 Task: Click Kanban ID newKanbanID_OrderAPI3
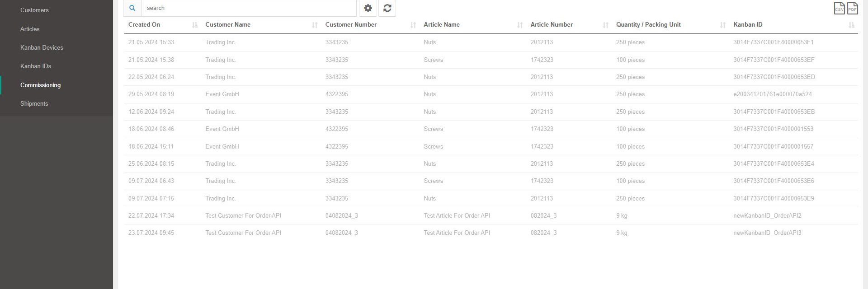[x=767, y=233]
